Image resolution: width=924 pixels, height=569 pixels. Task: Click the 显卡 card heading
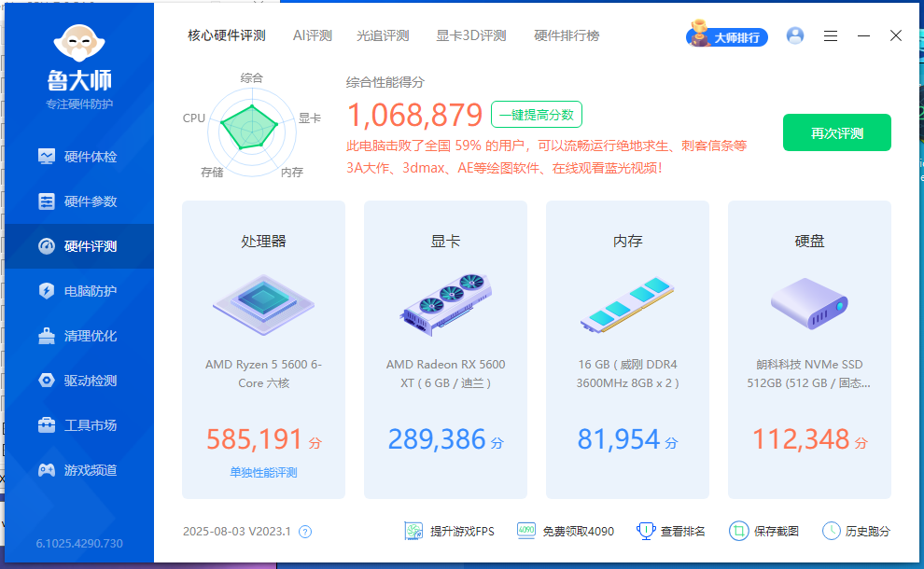445,241
